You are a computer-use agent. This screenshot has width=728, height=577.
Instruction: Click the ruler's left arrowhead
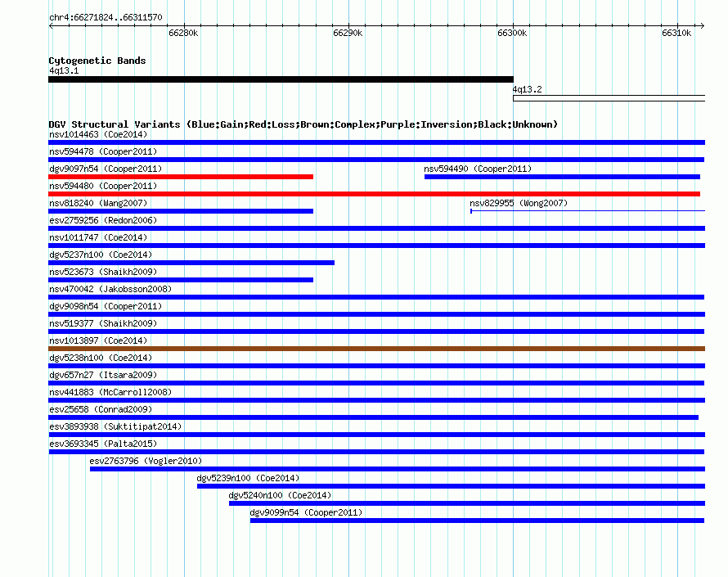click(51, 25)
